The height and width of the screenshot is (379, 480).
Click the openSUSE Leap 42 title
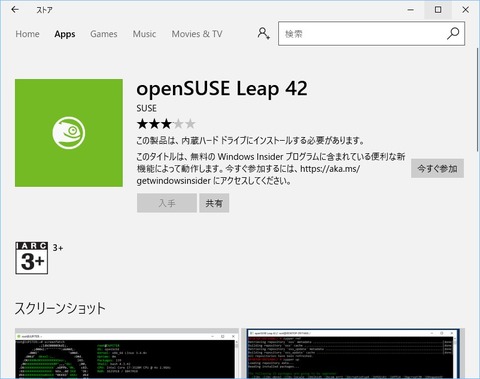tap(222, 89)
